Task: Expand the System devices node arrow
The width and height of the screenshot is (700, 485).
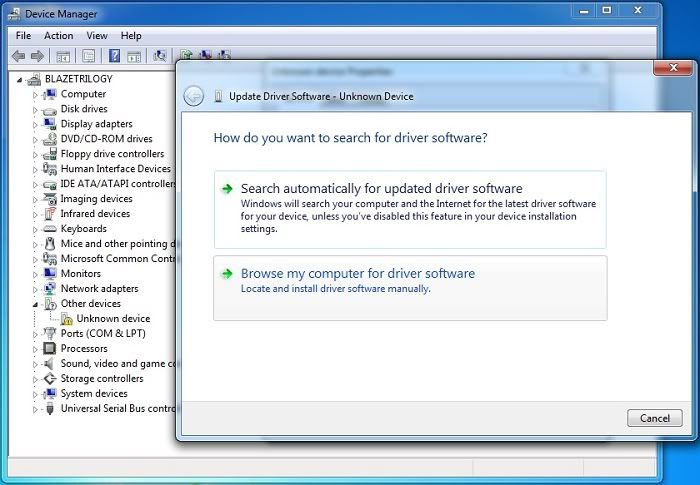Action: click(35, 394)
